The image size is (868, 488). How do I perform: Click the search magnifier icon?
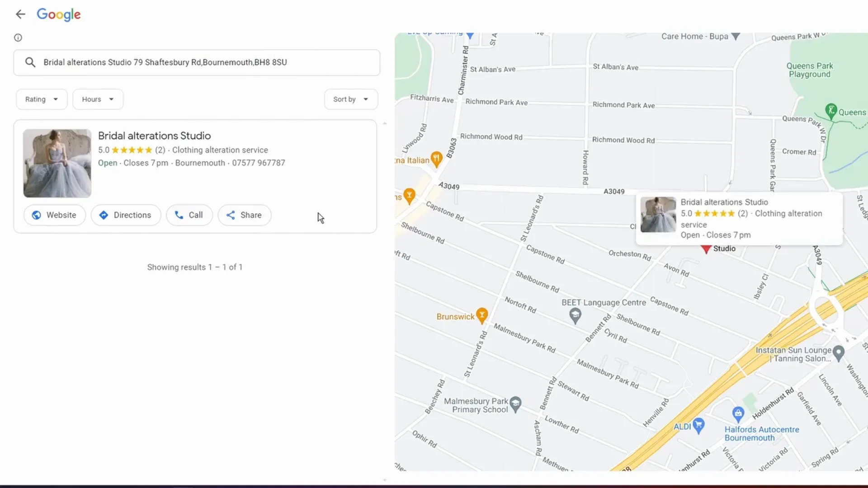[x=30, y=62]
